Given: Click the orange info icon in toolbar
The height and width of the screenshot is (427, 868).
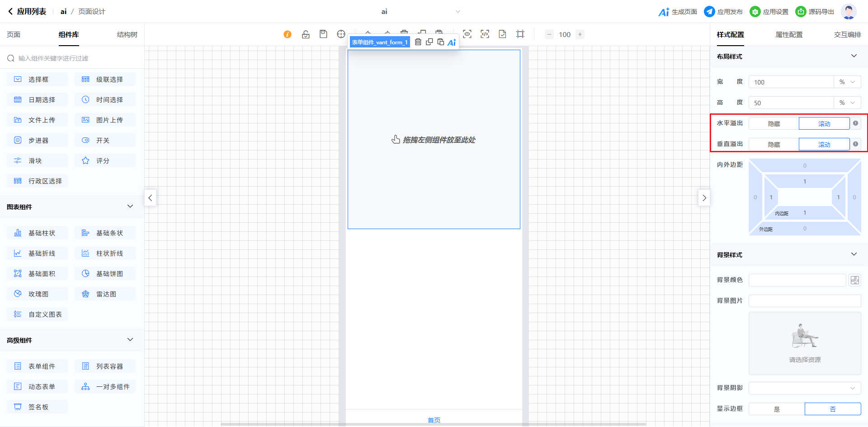Looking at the screenshot, I should (x=288, y=34).
